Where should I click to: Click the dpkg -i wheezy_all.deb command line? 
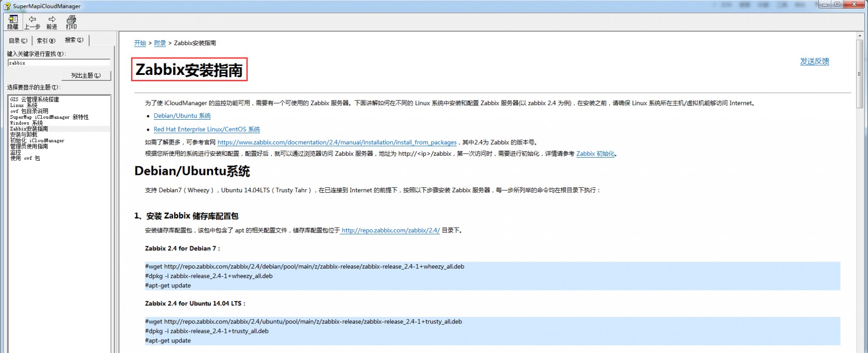pos(209,276)
